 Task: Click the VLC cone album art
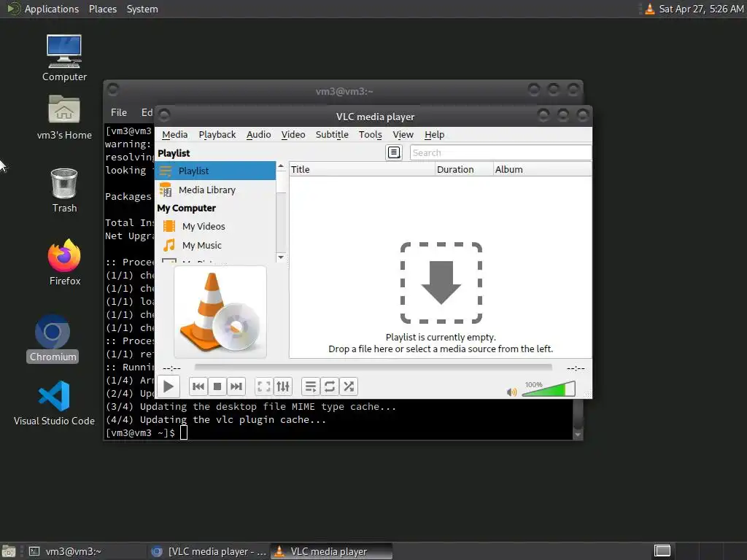point(220,312)
